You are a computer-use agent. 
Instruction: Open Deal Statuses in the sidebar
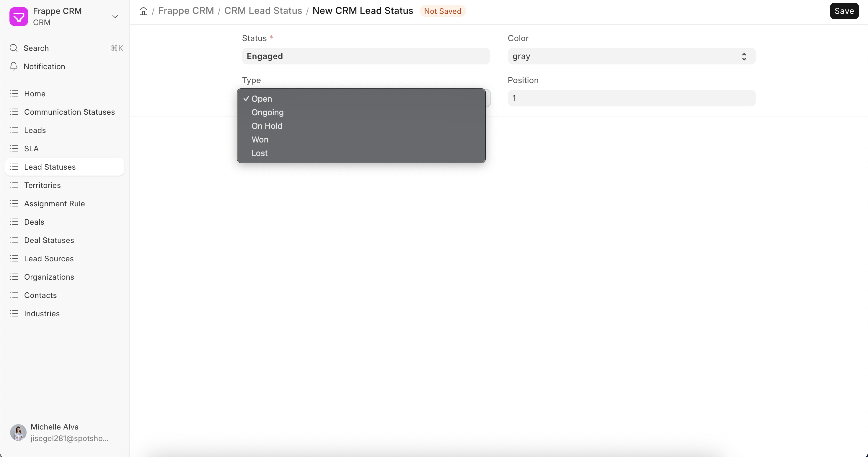[x=49, y=240]
